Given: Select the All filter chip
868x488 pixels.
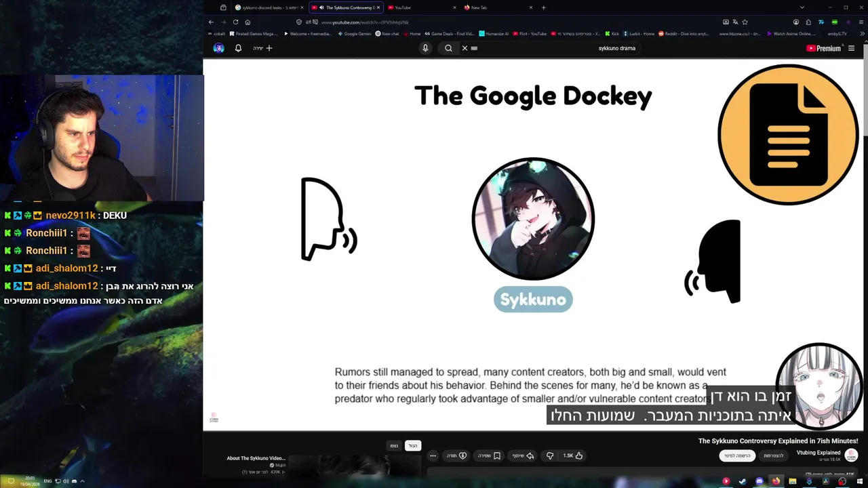Looking at the screenshot, I should [413, 445].
